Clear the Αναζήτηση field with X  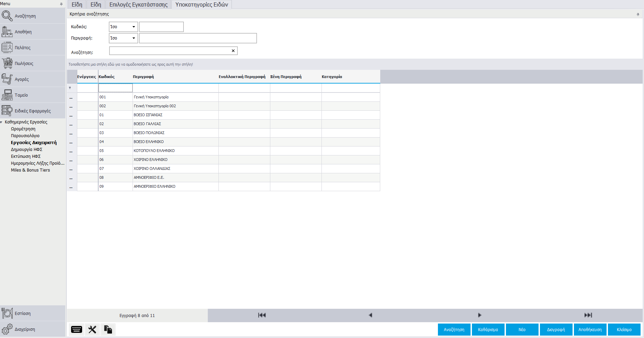click(233, 51)
